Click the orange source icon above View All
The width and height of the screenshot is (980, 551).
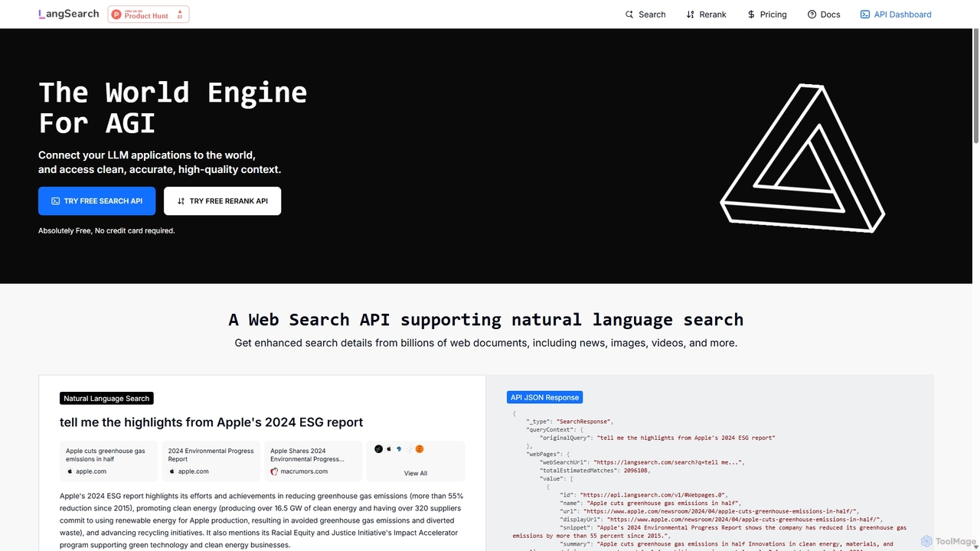tap(420, 449)
